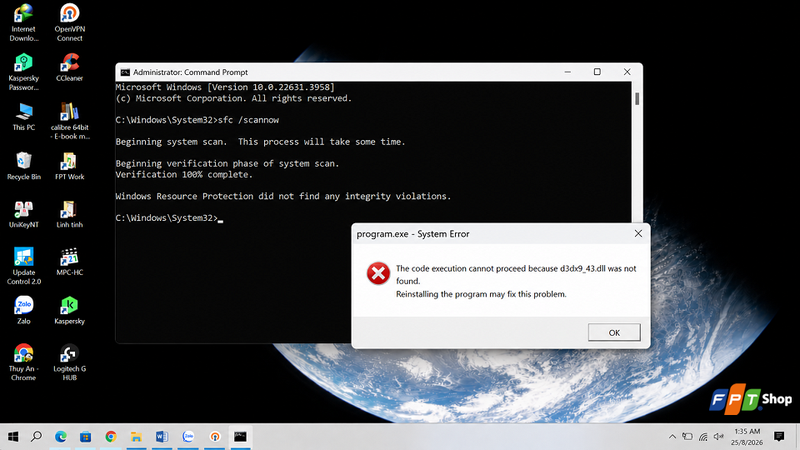Click the tray icon next to the chevron
The width and height of the screenshot is (800, 450).
point(688,437)
